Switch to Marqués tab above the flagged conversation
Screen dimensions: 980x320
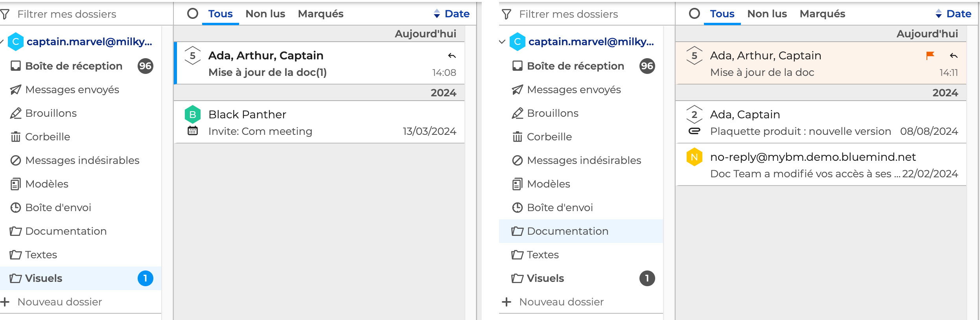pyautogui.click(x=822, y=14)
